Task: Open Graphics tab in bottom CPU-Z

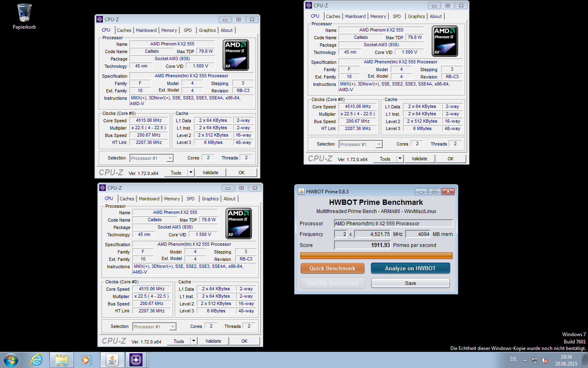Action: pos(210,199)
